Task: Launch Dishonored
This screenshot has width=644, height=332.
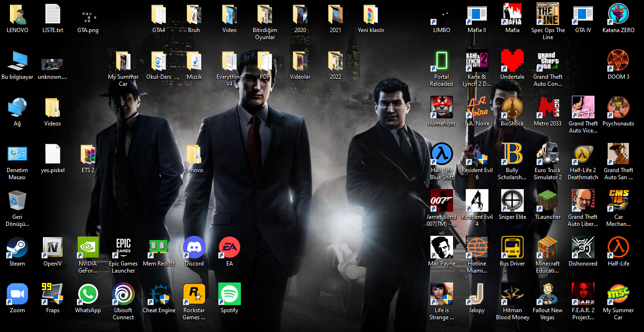Action: tap(583, 248)
